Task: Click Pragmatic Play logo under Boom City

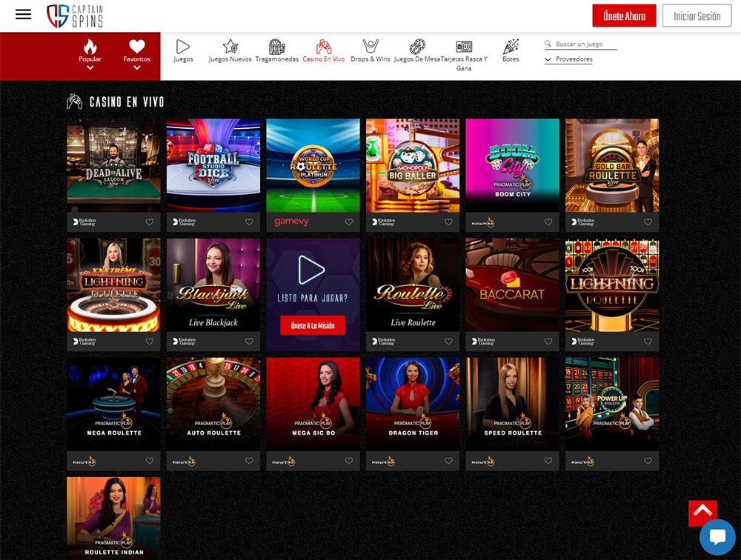Action: pos(483,222)
